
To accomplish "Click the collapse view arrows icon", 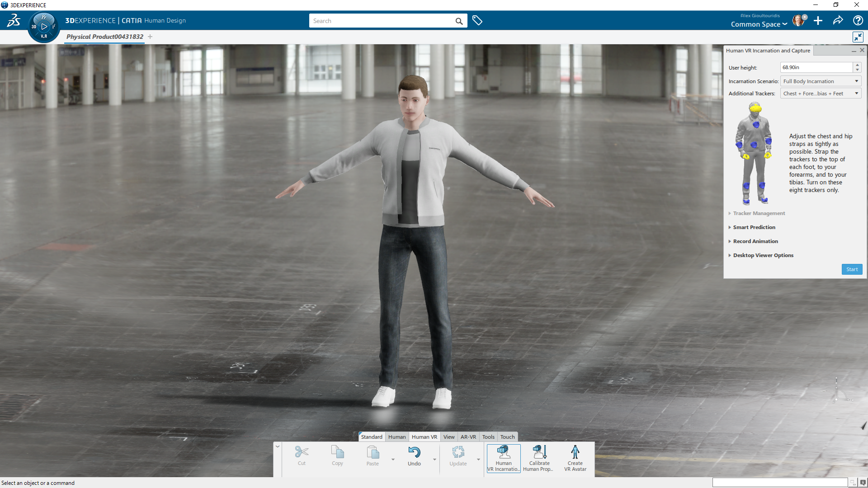I will (x=858, y=37).
